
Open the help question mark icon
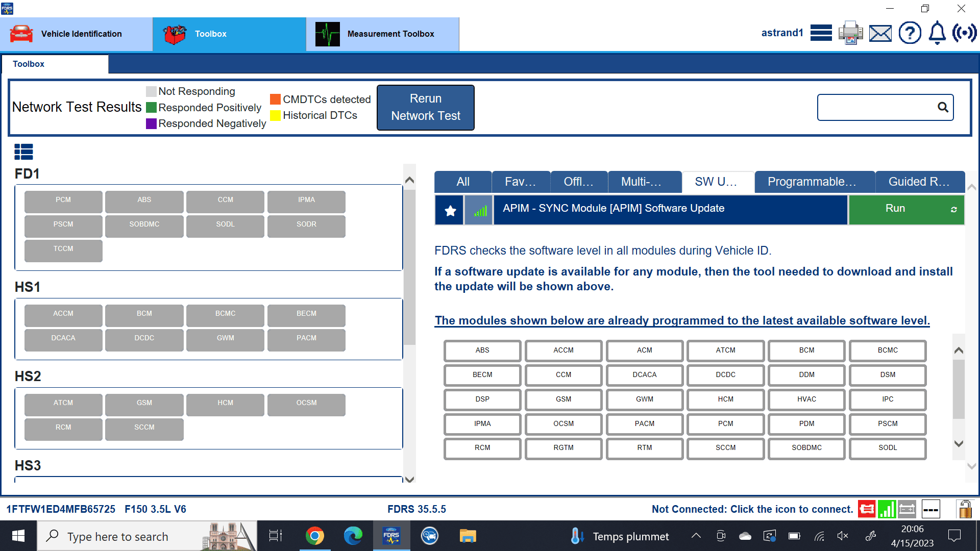coord(910,33)
